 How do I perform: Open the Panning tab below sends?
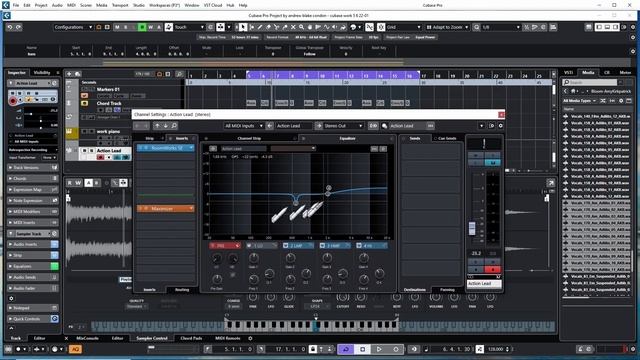click(x=447, y=289)
